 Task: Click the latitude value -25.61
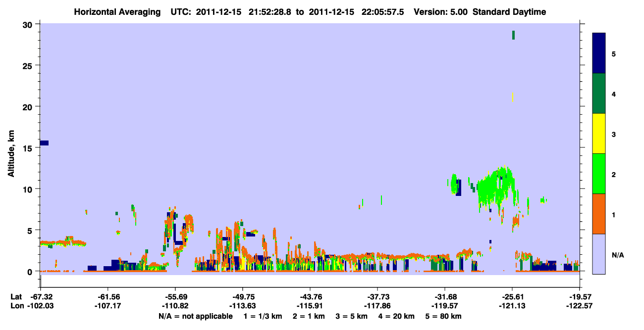click(512, 297)
